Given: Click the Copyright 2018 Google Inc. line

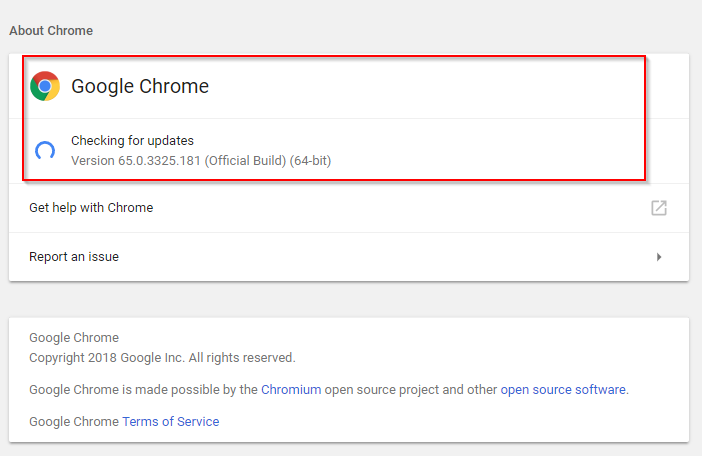Looking at the screenshot, I should (x=162, y=357).
